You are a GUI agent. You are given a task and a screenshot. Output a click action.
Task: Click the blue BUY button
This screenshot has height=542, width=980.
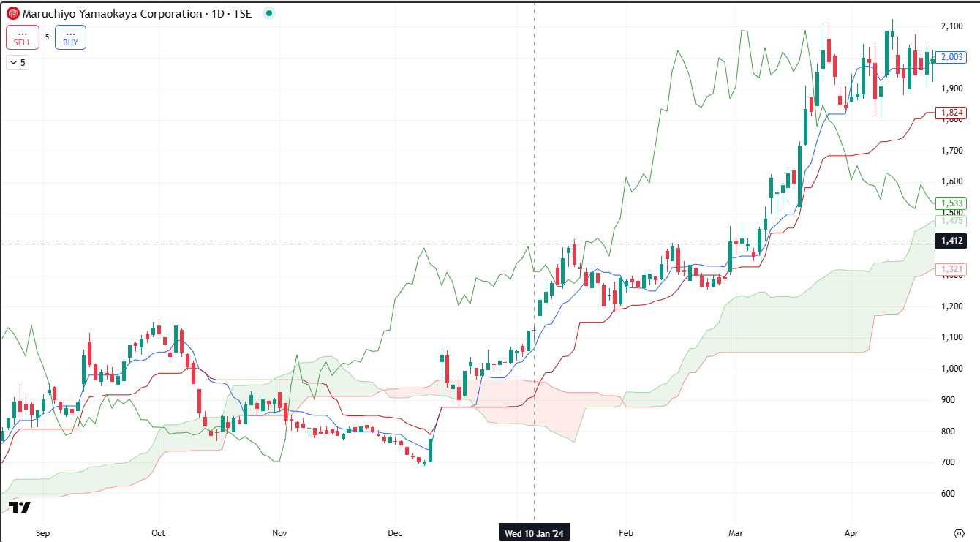(x=71, y=37)
